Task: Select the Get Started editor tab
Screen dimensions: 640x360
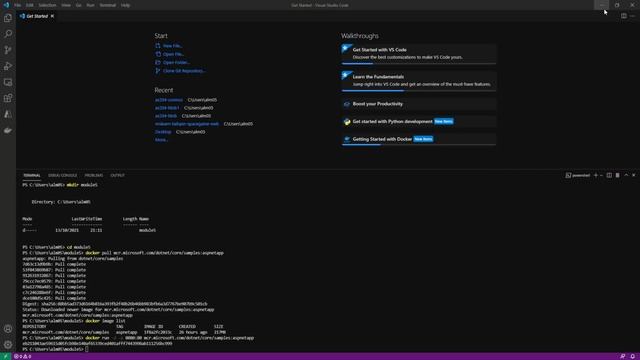Action: point(37,16)
